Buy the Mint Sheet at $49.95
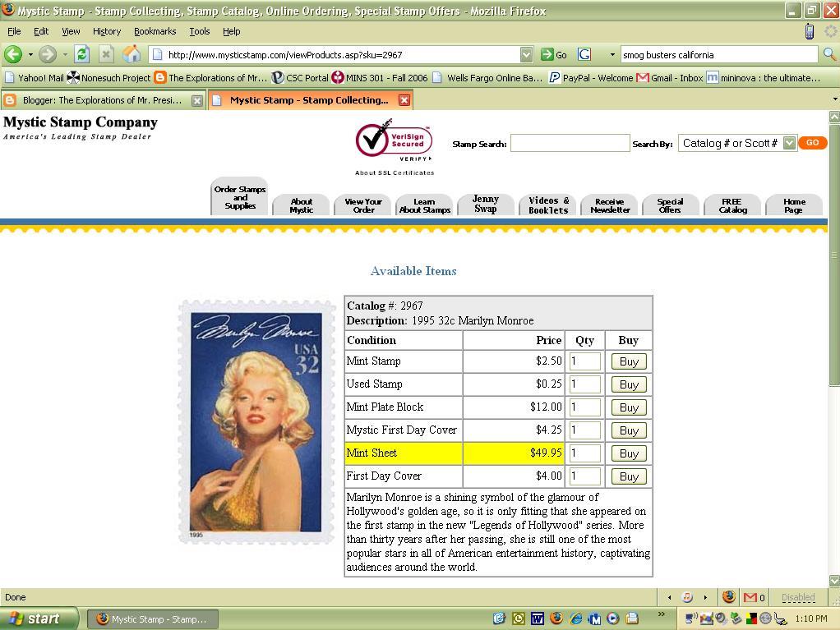This screenshot has height=630, width=840. click(x=629, y=453)
